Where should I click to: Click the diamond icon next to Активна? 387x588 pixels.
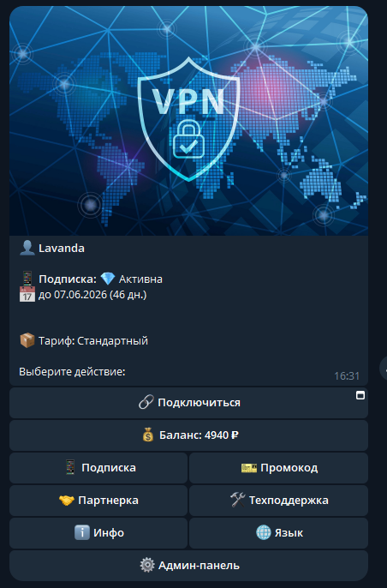pos(108,279)
